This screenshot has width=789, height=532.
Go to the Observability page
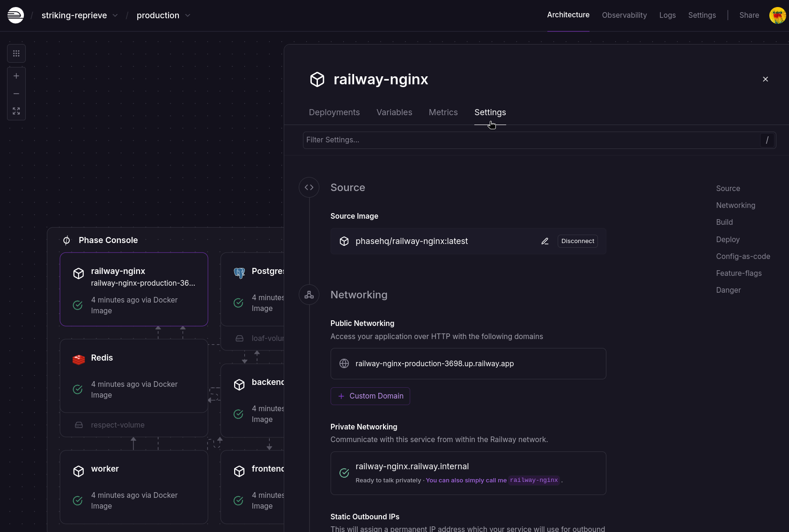click(624, 15)
